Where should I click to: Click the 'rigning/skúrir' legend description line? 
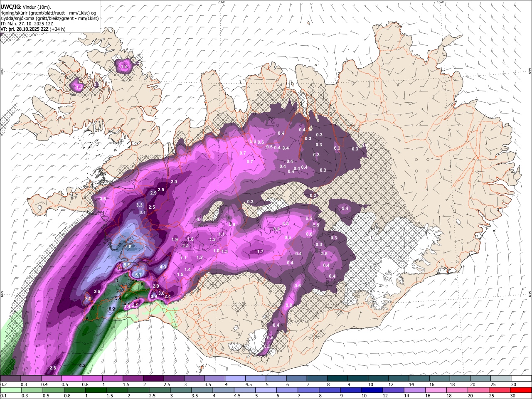tap(48, 13)
